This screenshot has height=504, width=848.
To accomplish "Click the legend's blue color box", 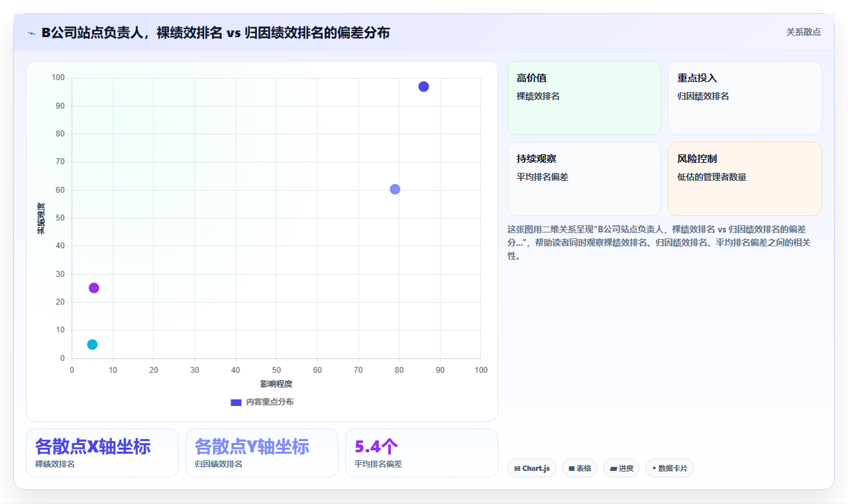I will (x=236, y=402).
